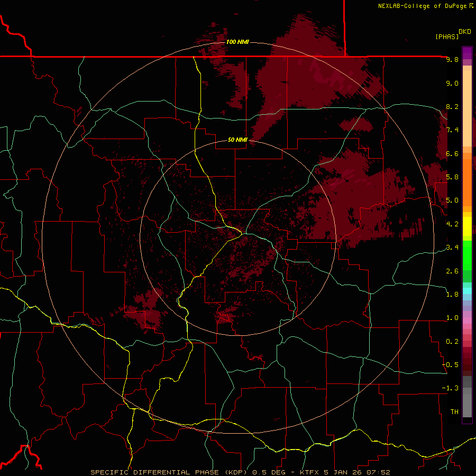
Task: Pick the purple band atop the legend
Action: [467, 53]
